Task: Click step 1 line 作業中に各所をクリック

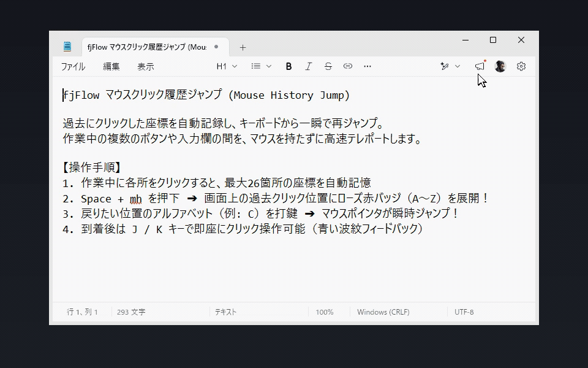Action: coord(217,183)
